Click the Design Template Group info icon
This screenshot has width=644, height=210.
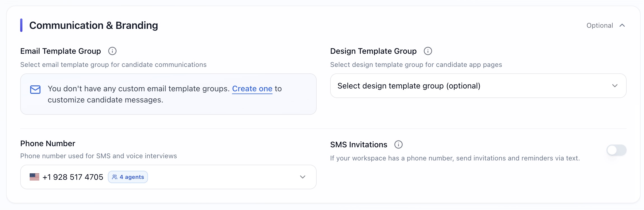[x=428, y=51]
